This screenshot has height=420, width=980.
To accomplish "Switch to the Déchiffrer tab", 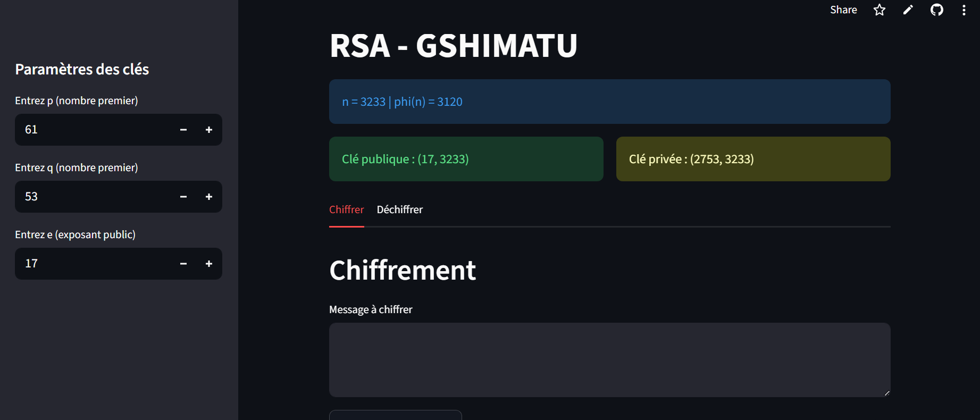I will (x=399, y=209).
